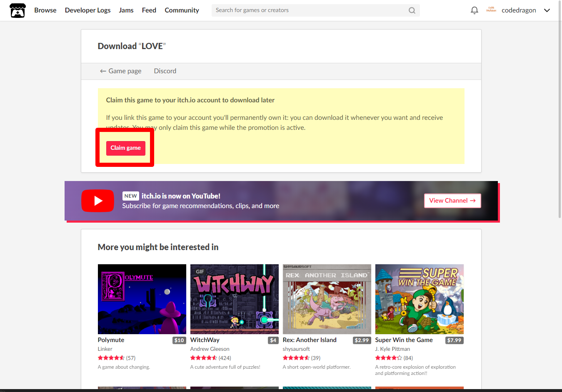Image resolution: width=562 pixels, height=392 pixels.
Task: Click Polymute's star rating (57)
Action: coord(117,358)
